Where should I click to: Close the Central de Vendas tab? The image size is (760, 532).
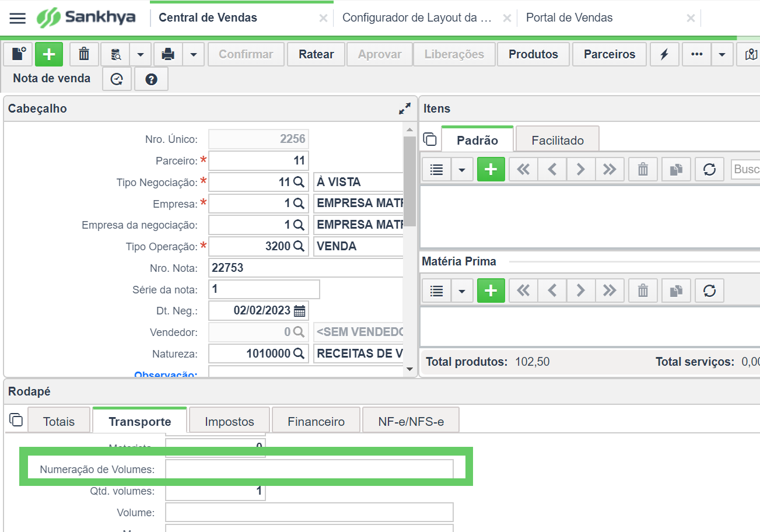[323, 18]
